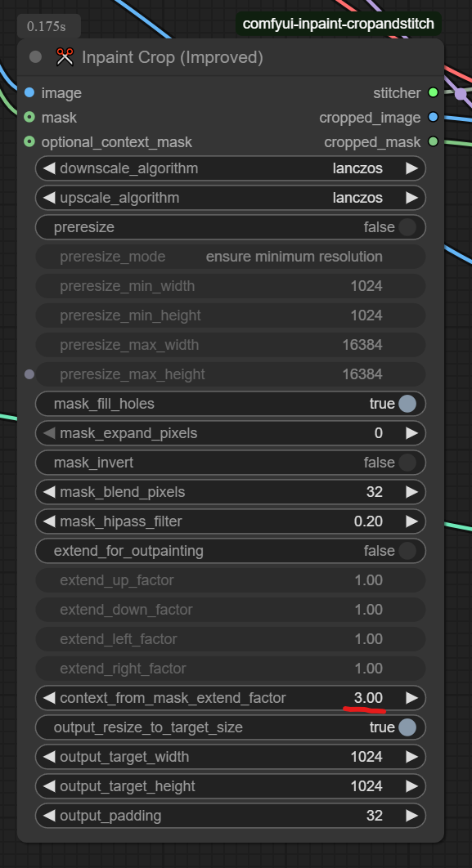This screenshot has width=472, height=868.
Task: Click the cropped_mask output socket
Action: 434,141
